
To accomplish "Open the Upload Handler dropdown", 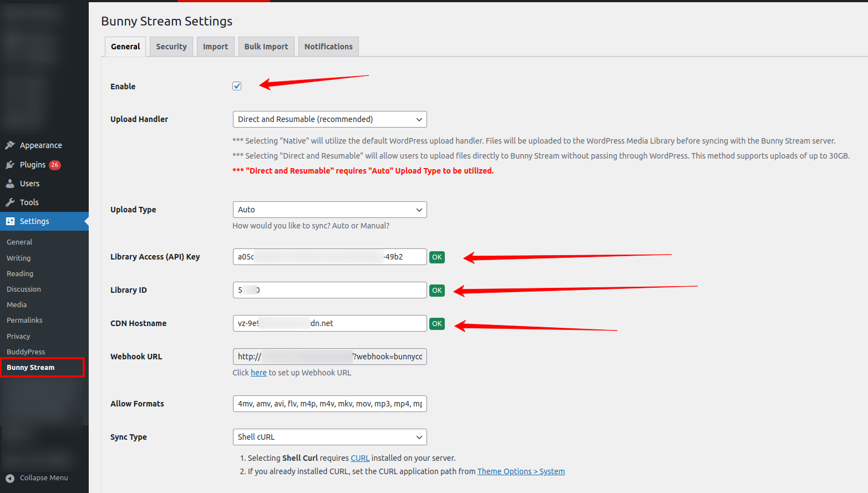I will click(329, 119).
